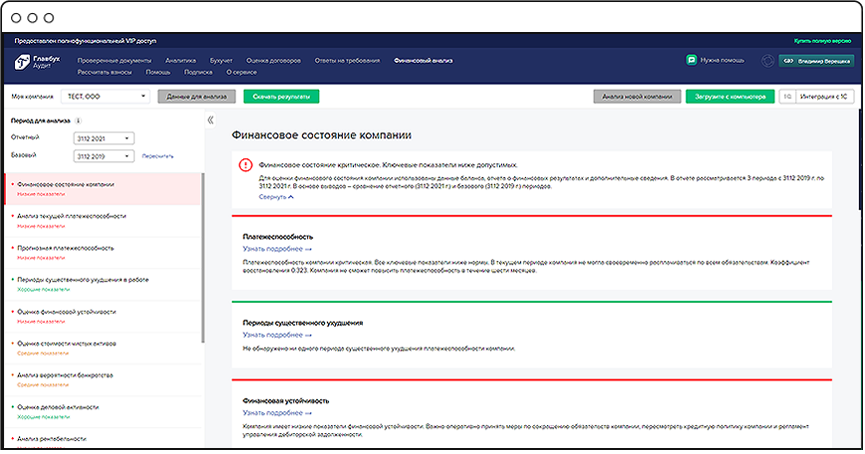Click the red critical warning icon

coord(244,164)
